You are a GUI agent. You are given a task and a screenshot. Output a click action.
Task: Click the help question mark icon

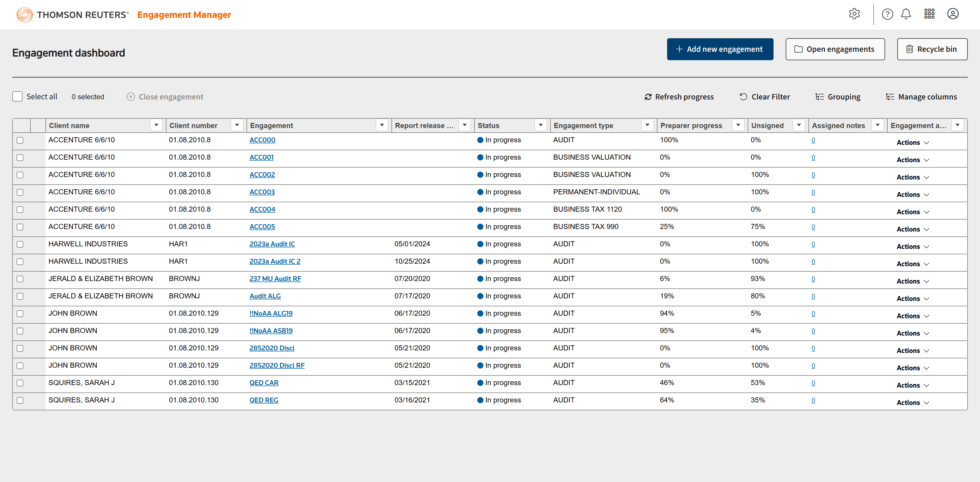point(887,14)
